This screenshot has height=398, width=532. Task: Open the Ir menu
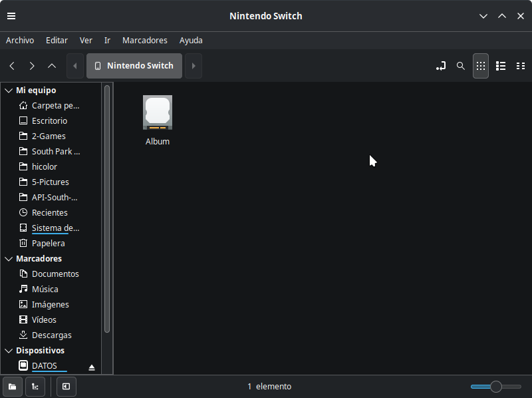[x=107, y=41]
